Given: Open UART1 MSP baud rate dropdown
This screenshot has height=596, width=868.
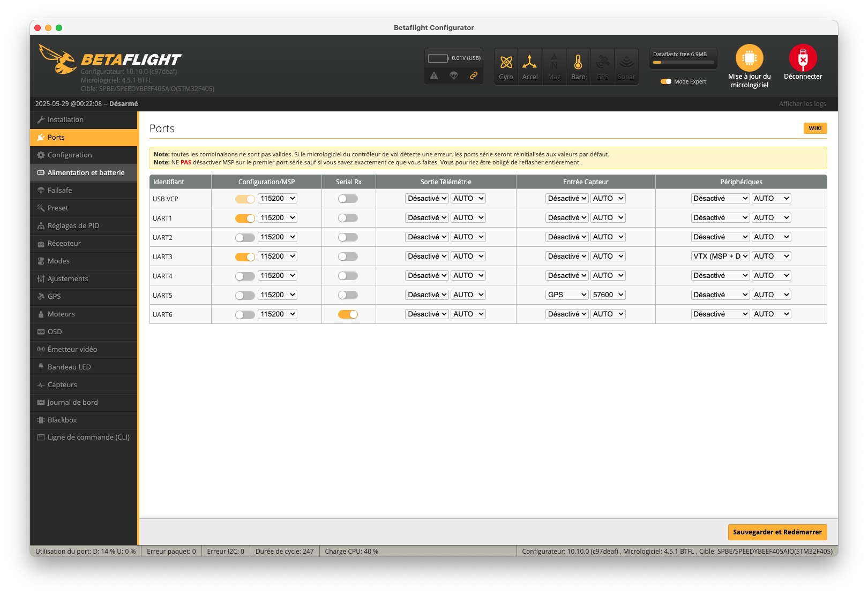Looking at the screenshot, I should coord(278,217).
